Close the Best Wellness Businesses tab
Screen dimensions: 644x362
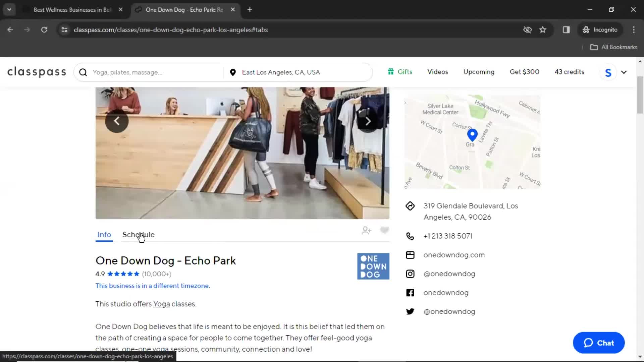[x=120, y=10]
